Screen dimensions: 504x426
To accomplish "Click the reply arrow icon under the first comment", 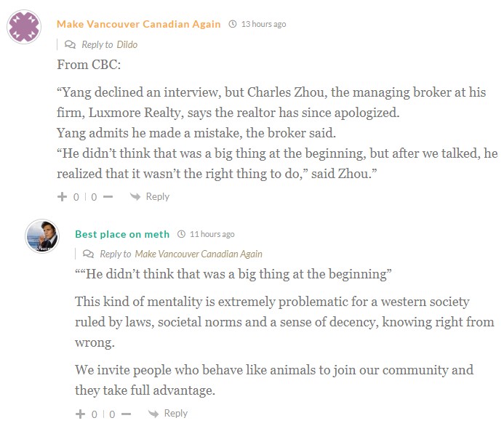I will click(135, 196).
